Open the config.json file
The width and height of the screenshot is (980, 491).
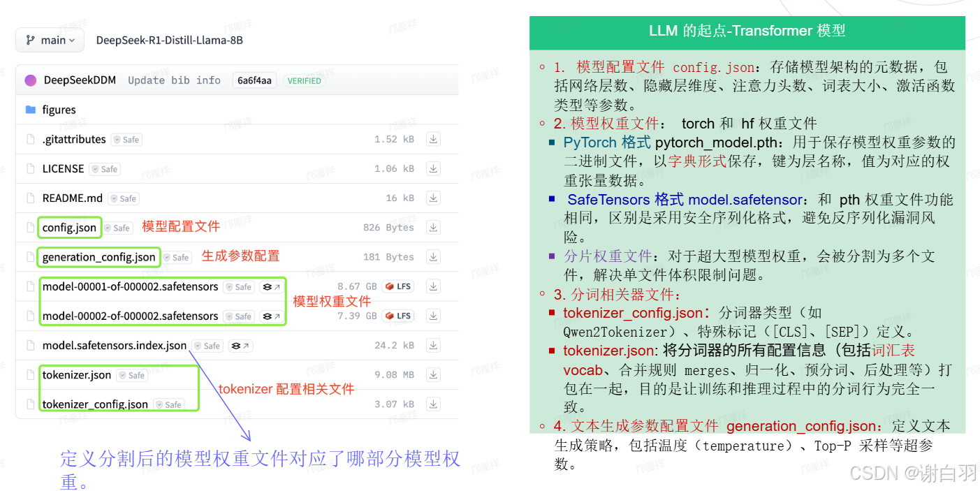(69, 228)
